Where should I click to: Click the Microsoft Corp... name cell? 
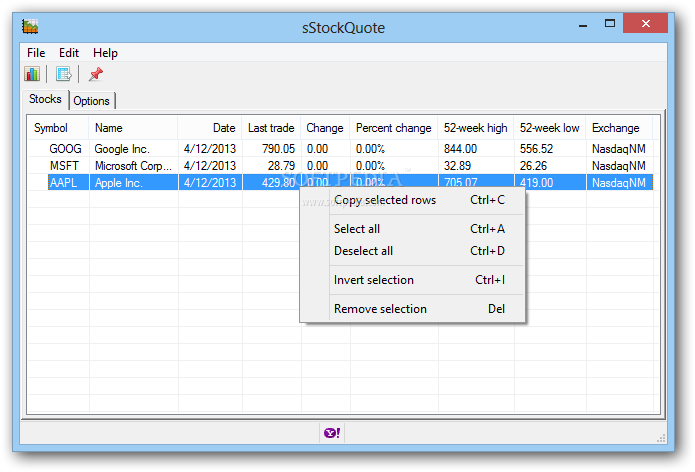(x=133, y=166)
